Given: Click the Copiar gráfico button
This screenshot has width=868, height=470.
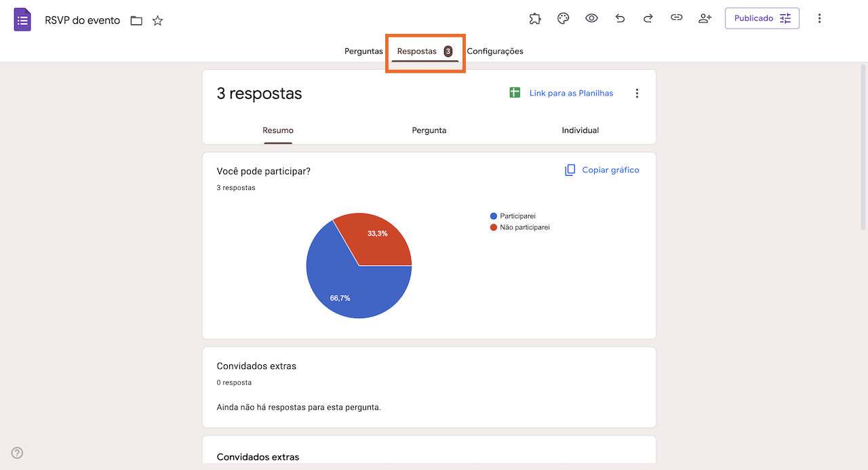Looking at the screenshot, I should (x=602, y=170).
